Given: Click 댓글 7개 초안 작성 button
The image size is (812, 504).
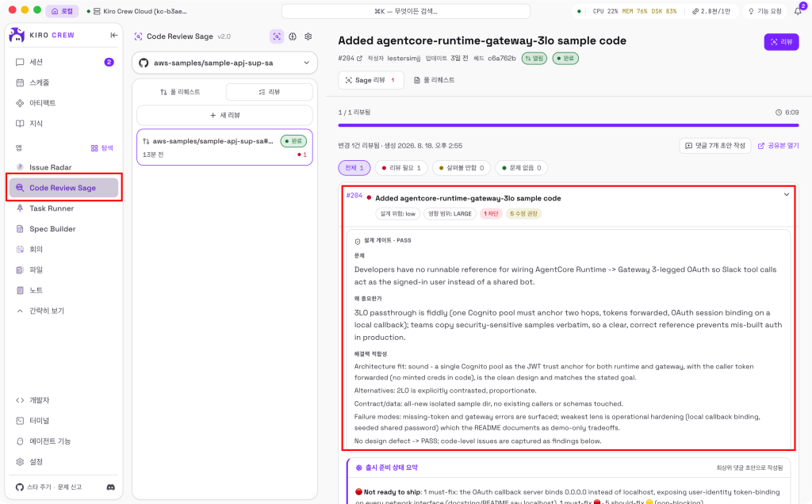Looking at the screenshot, I should point(715,146).
